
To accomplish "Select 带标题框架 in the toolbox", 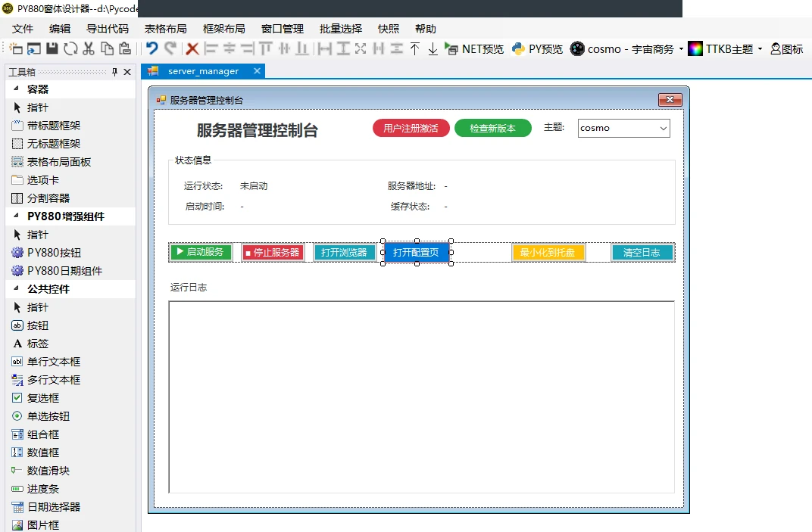I will pos(71,126).
